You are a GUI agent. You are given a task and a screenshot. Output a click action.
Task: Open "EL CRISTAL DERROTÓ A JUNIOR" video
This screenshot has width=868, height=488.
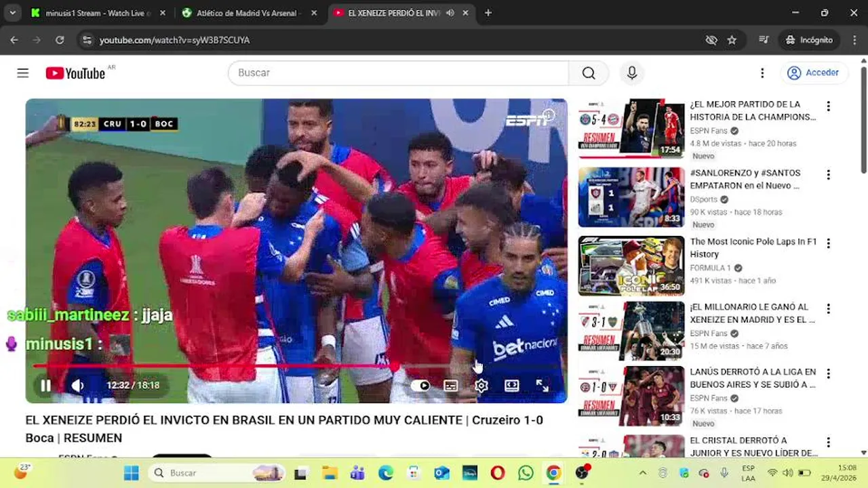(x=753, y=447)
